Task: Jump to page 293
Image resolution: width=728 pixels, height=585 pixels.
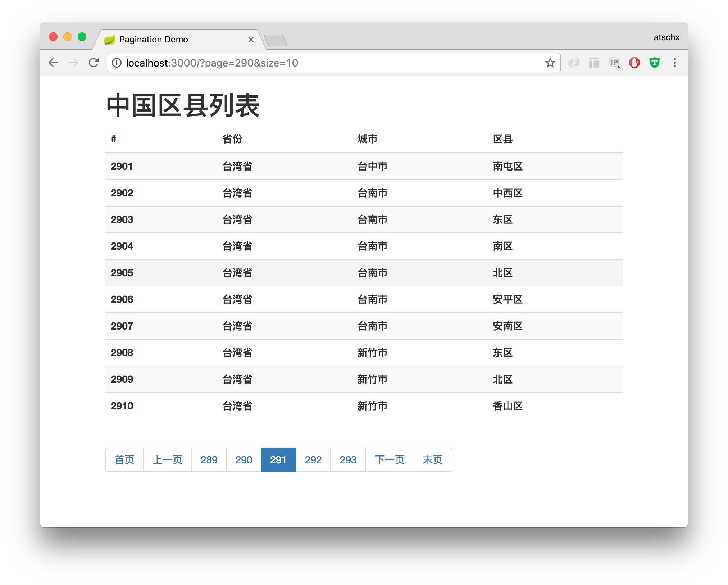Action: tap(348, 460)
